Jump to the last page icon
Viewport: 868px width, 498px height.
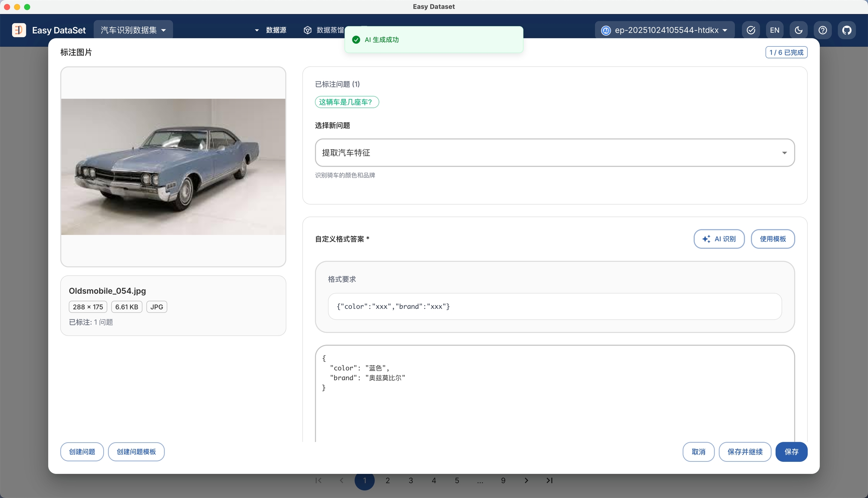(x=549, y=481)
